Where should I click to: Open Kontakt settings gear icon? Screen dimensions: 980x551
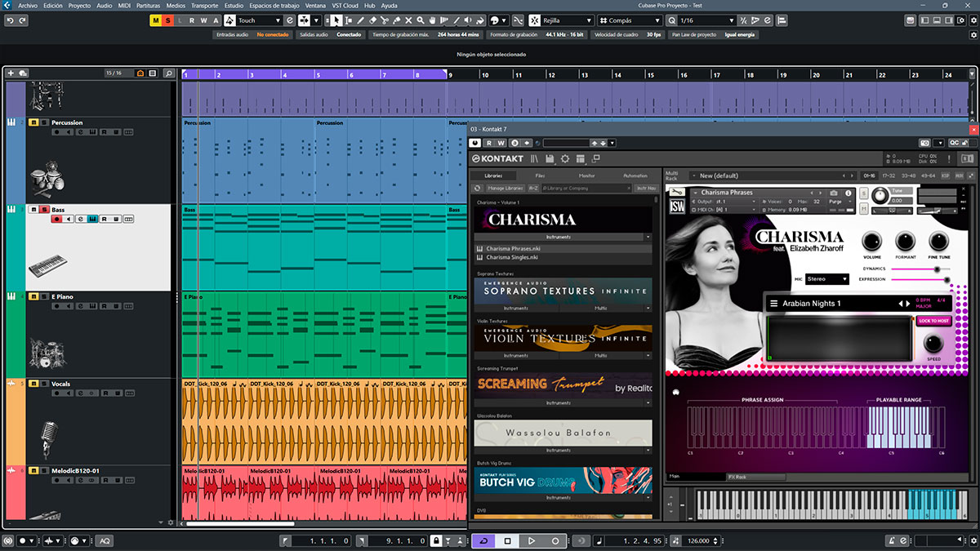coord(564,158)
